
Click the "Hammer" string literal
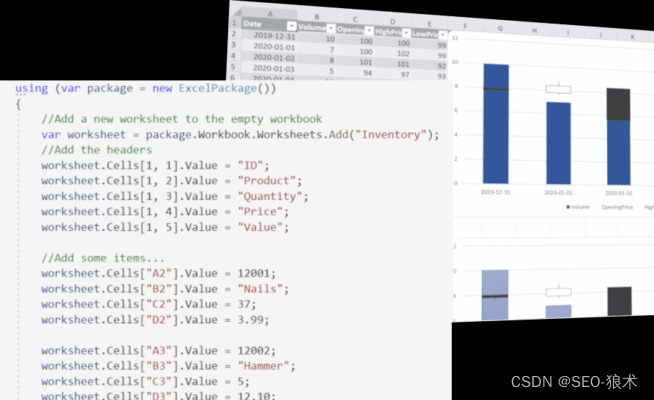click(x=263, y=366)
